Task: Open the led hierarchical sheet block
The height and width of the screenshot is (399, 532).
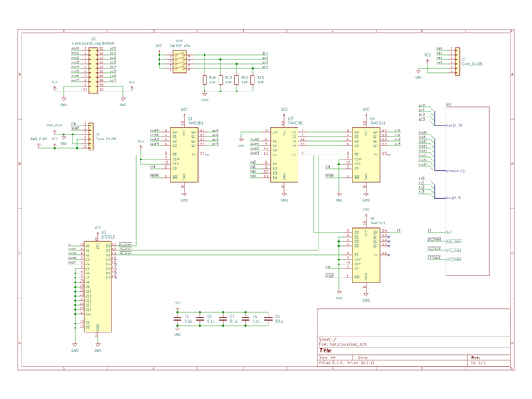Action: 467,191
